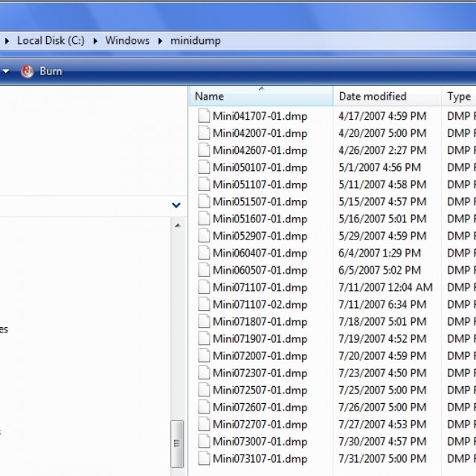The height and width of the screenshot is (476, 476).
Task: Click the icon next to Mini071107-02.dmp
Action: [205, 304]
